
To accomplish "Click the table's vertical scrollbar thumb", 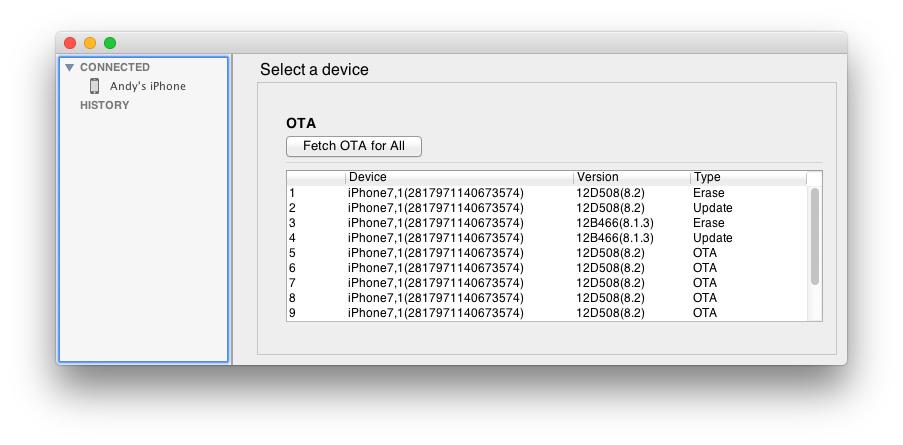I will pyautogui.click(x=815, y=236).
